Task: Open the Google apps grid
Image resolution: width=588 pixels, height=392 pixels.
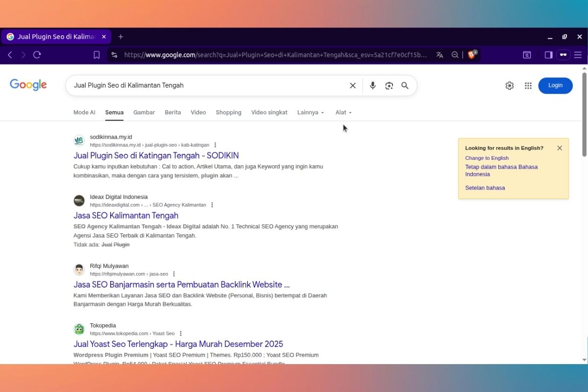Action: [x=528, y=85]
